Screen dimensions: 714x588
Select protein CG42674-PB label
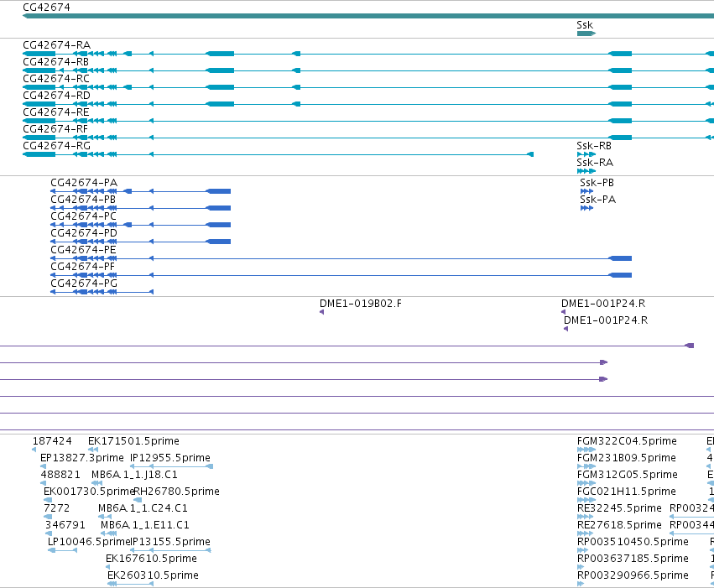point(83,200)
